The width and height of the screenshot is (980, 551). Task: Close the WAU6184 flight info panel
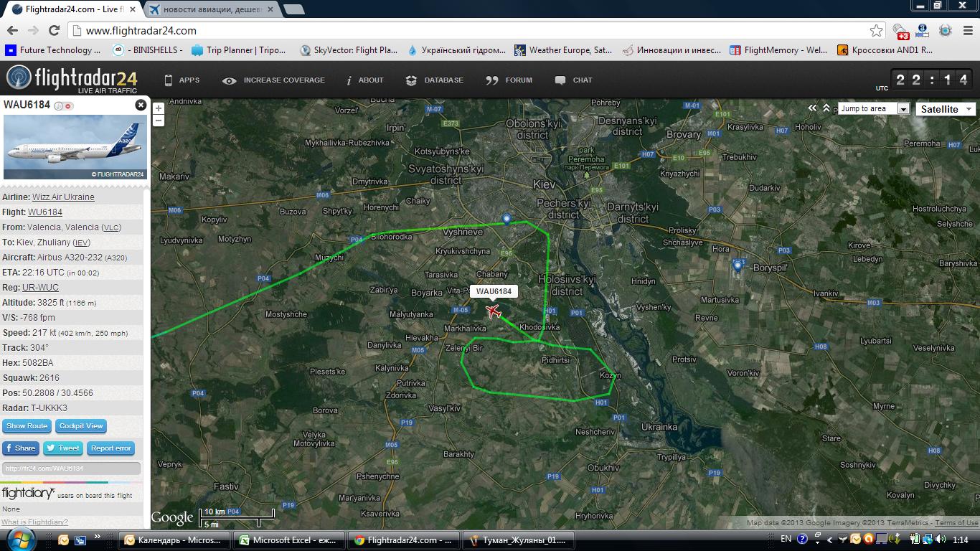pos(141,105)
